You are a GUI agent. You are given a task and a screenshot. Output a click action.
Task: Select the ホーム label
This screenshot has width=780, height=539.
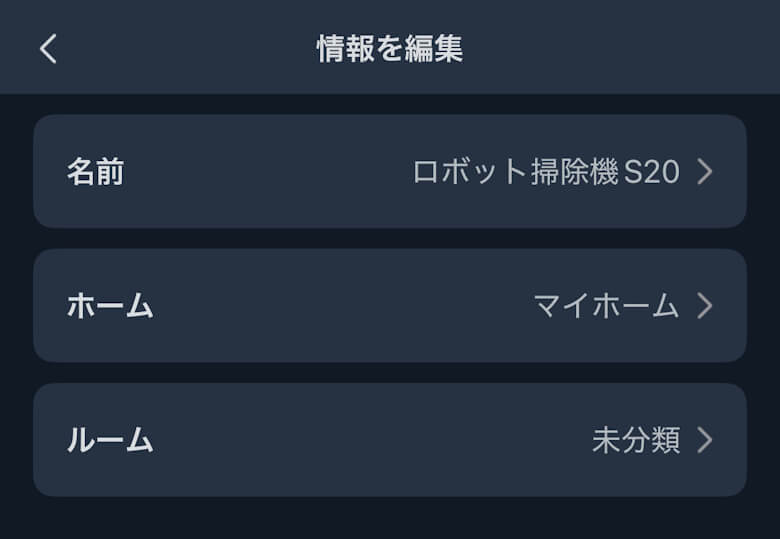tap(110, 306)
